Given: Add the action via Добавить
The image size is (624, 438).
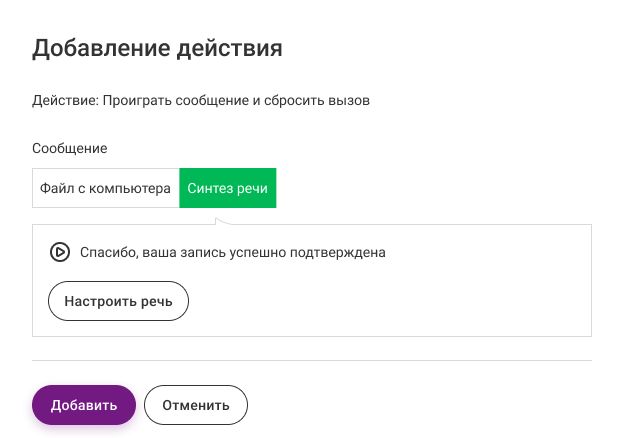Looking at the screenshot, I should 84,405.
